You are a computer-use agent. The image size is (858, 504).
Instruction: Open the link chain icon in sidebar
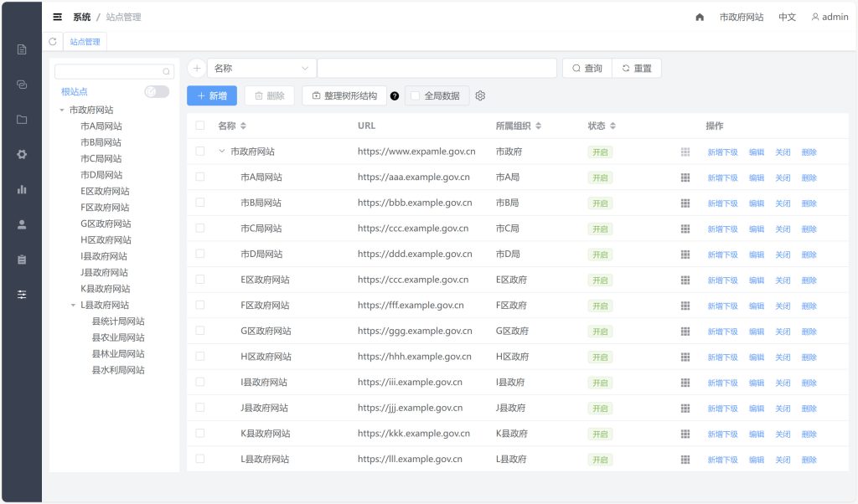point(22,85)
